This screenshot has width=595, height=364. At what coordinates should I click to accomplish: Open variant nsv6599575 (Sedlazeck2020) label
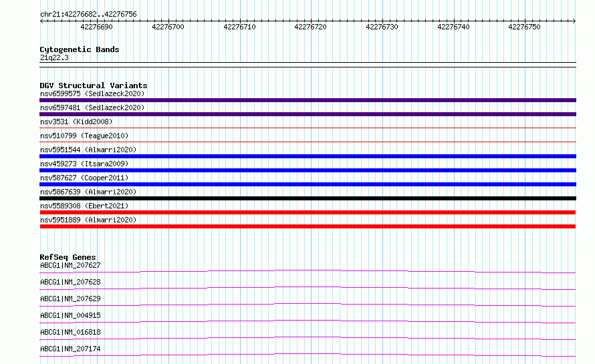[x=92, y=94]
